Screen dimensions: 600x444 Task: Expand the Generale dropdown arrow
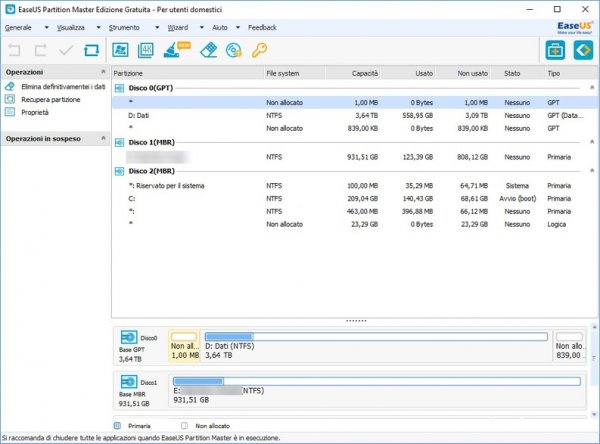coord(47,28)
